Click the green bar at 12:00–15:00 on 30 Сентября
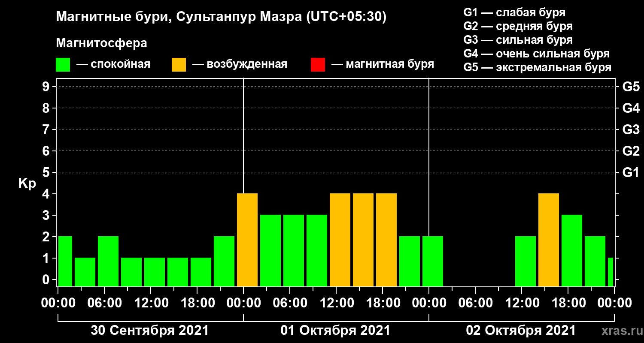This screenshot has width=644, height=343. [155, 272]
